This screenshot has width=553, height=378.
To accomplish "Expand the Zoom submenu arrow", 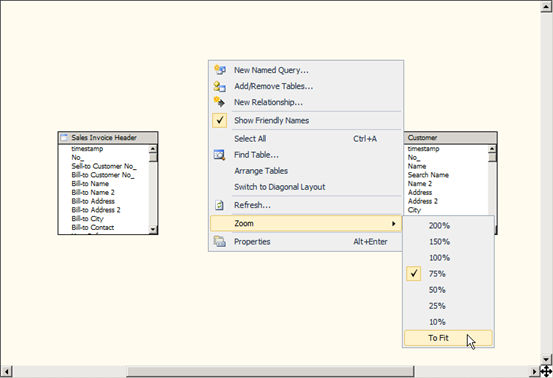I will 394,224.
